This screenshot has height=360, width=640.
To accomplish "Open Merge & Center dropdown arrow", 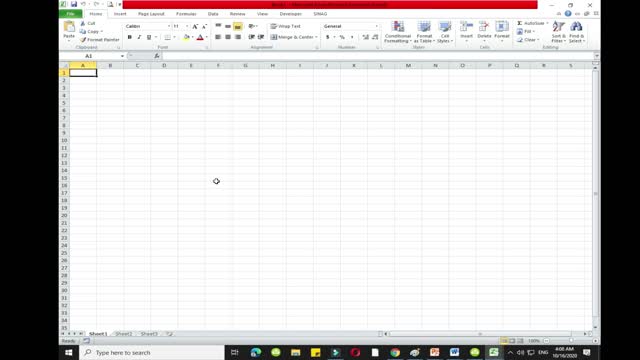I will point(316,37).
